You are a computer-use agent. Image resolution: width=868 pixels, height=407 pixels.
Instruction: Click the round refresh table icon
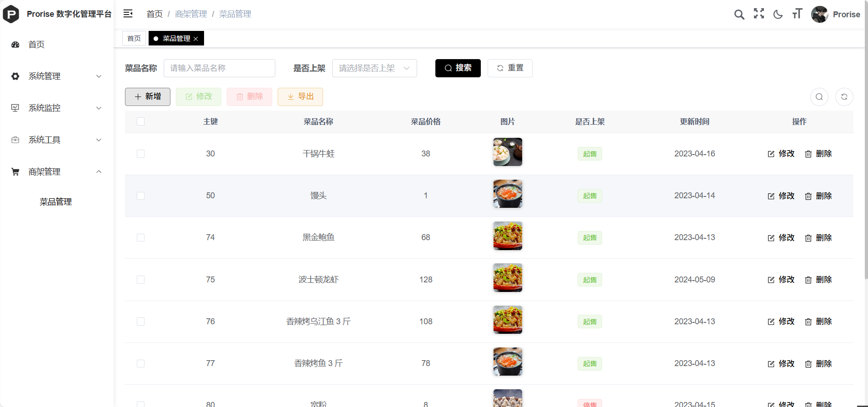pyautogui.click(x=844, y=97)
